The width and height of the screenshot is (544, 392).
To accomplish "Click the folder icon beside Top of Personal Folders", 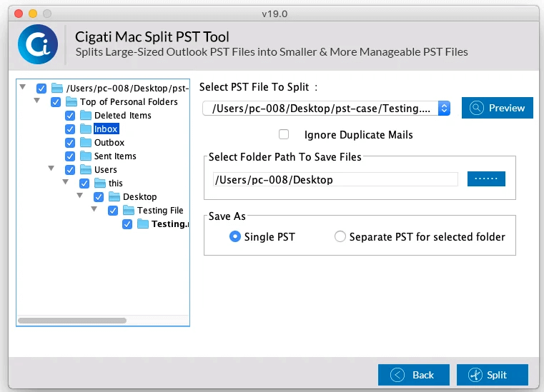I will [x=71, y=101].
